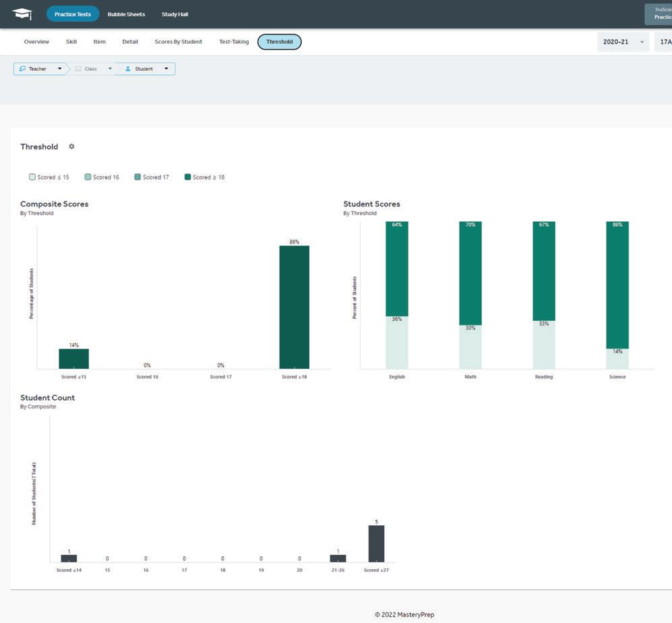Open the 2020-21 year dropdown

point(623,42)
